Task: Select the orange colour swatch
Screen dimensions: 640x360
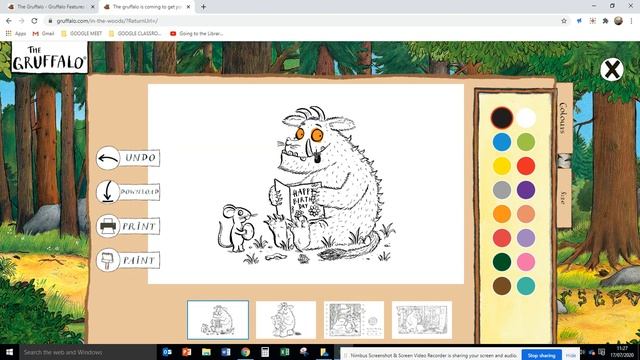Action: tap(502, 214)
